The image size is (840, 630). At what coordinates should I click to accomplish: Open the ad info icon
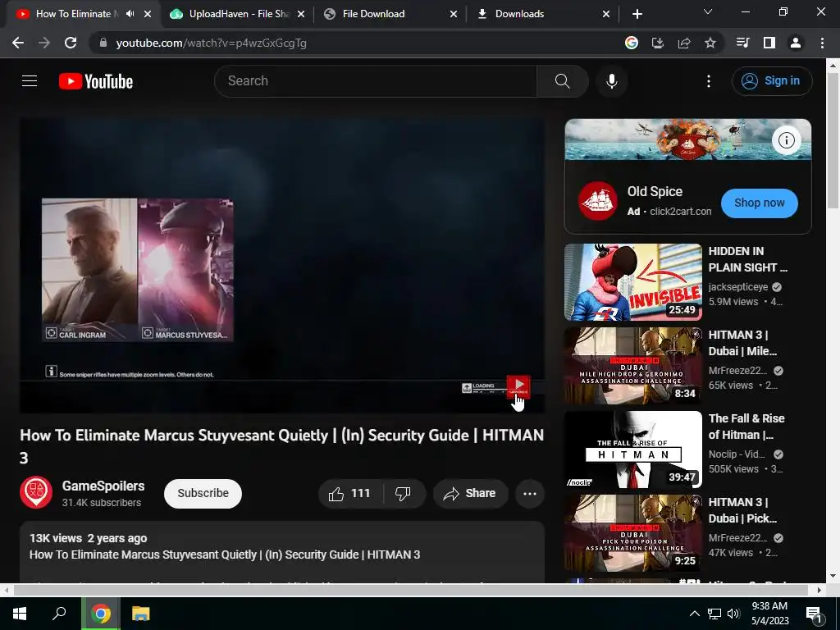[x=787, y=140]
